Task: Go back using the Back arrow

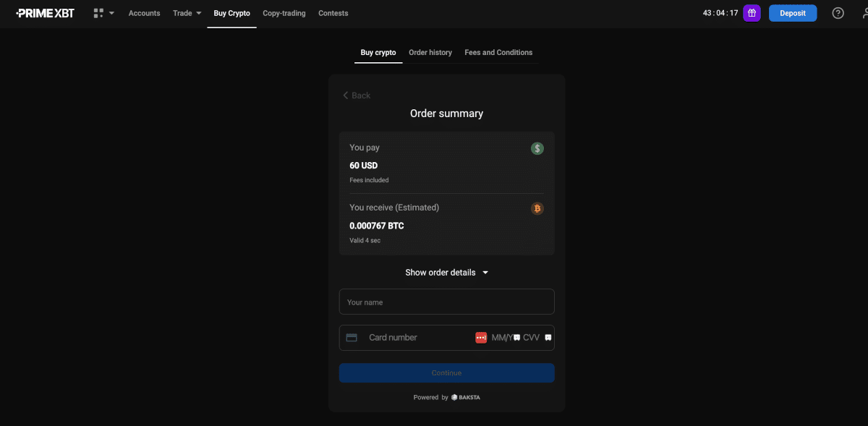Action: click(356, 95)
